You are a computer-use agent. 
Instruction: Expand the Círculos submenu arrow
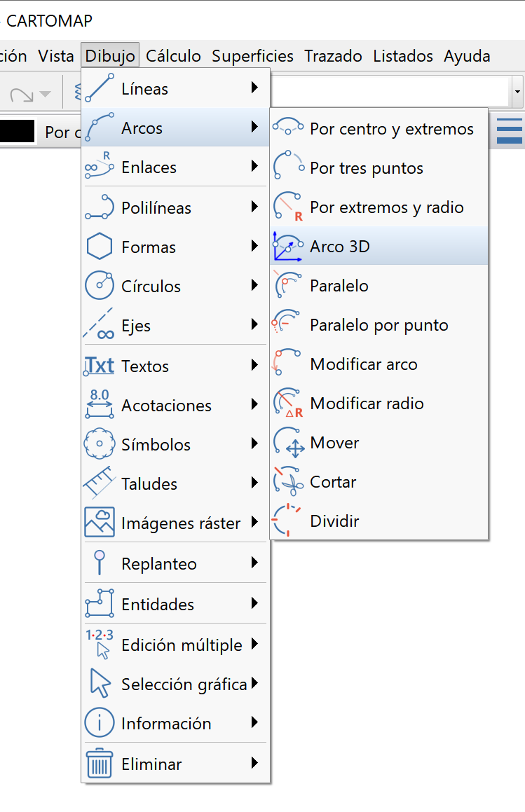(x=254, y=285)
